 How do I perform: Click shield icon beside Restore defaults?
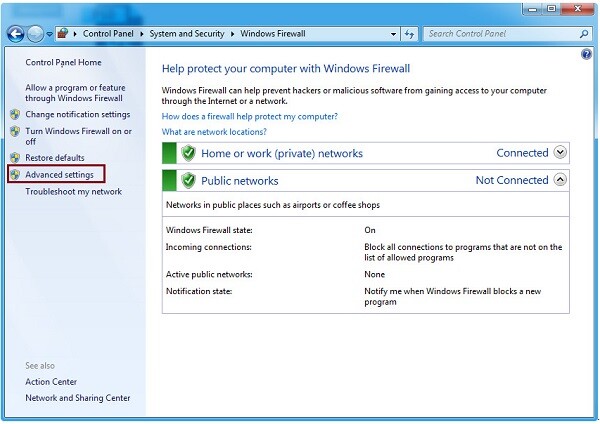click(15, 158)
